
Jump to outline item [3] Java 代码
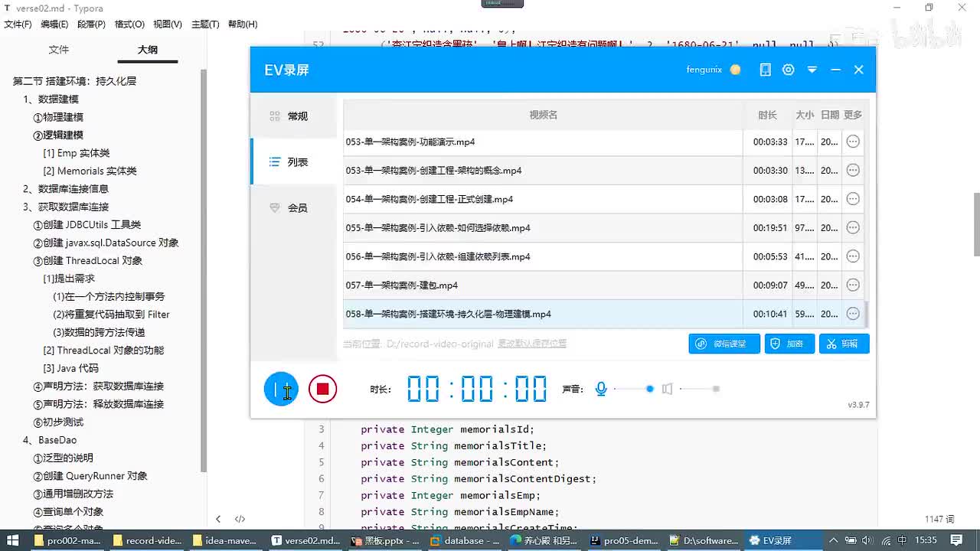click(x=71, y=368)
